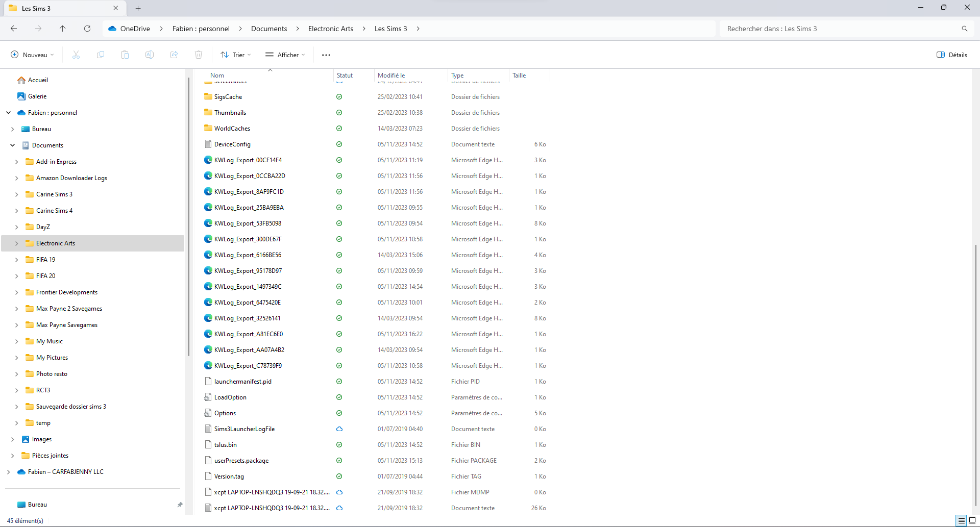Click the Delete trash icon
This screenshot has height=527, width=980.
coord(199,55)
